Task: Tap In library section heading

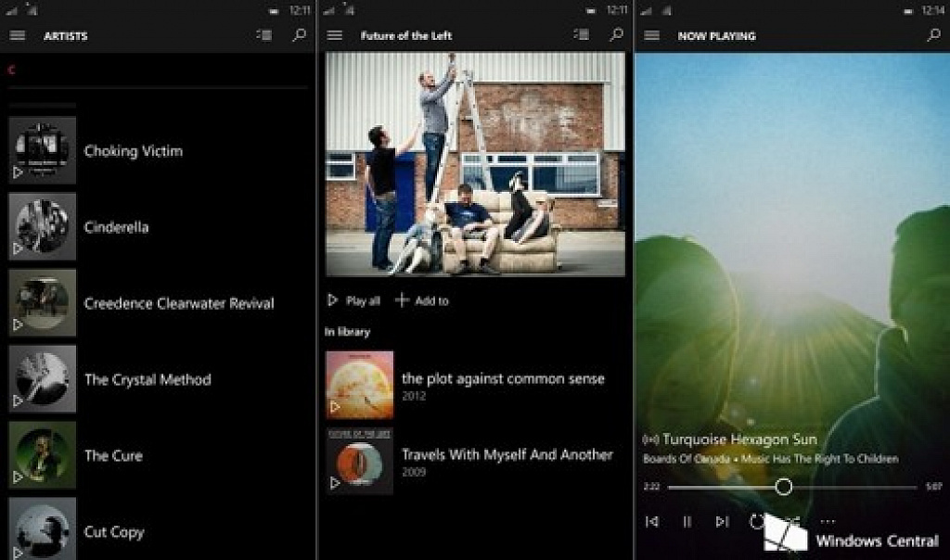Action: [347, 332]
